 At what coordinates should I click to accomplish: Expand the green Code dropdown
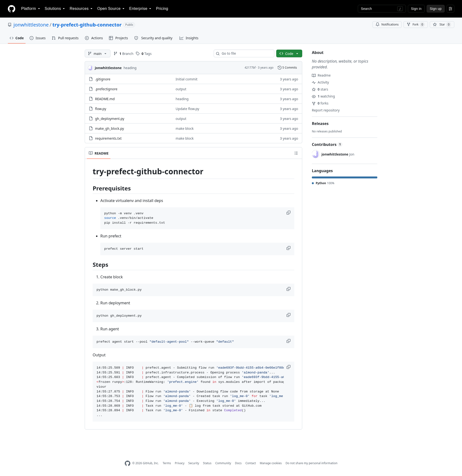(289, 54)
